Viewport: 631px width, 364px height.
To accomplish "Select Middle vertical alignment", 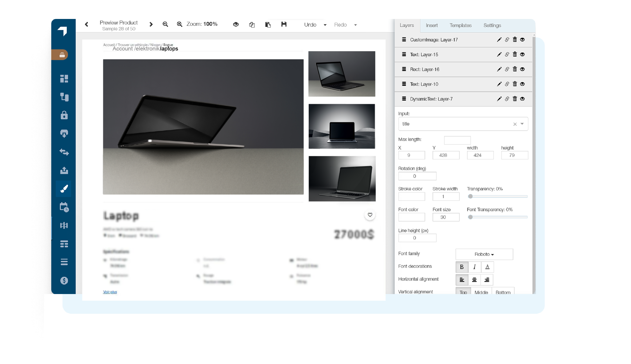I will (x=481, y=292).
